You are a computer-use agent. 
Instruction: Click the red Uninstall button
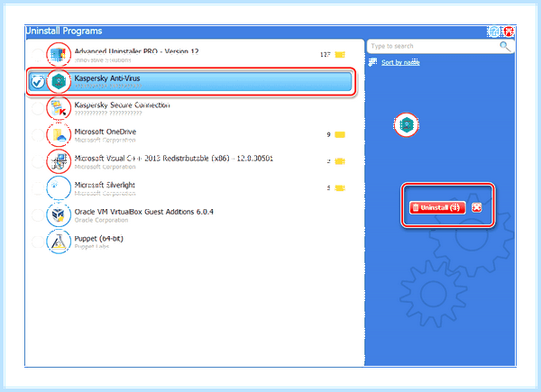point(437,207)
